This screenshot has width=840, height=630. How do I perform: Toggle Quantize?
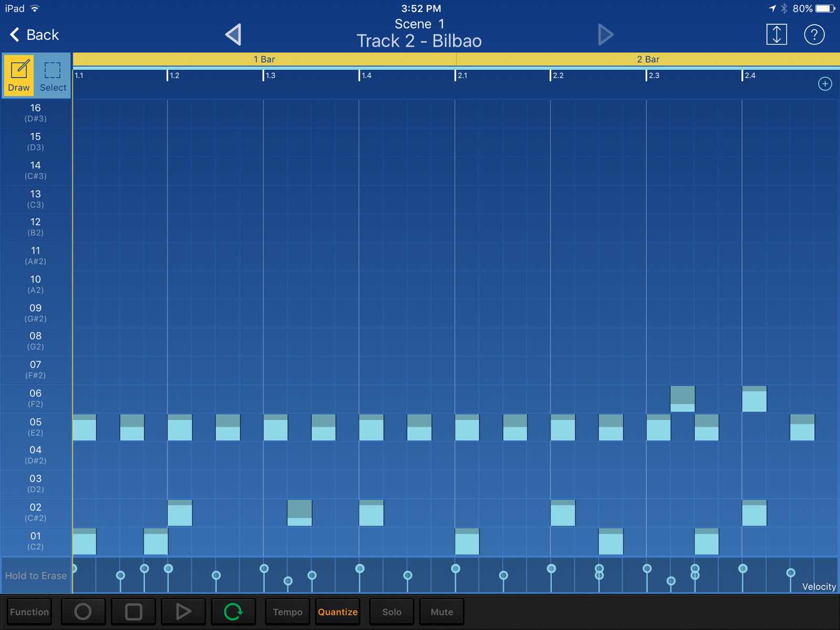point(338,612)
